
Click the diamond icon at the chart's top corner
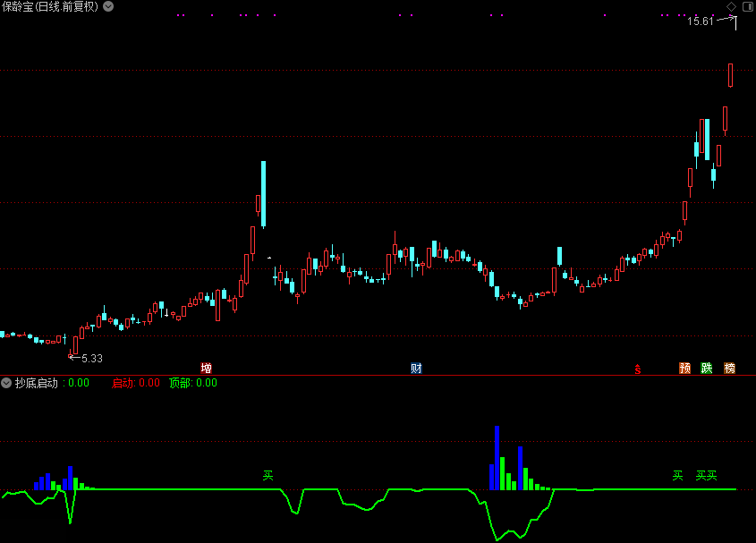(732, 6)
